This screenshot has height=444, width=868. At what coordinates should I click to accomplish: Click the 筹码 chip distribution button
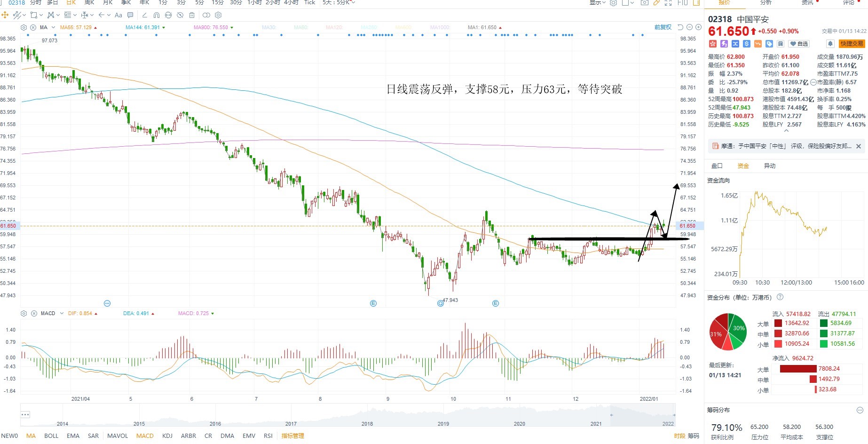[x=694, y=436]
